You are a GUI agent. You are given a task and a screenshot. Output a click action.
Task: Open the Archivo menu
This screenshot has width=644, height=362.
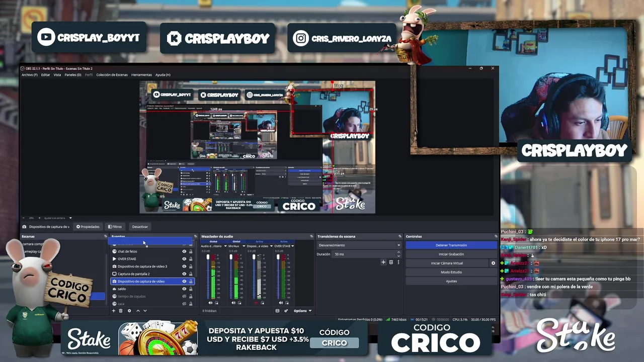tap(29, 75)
